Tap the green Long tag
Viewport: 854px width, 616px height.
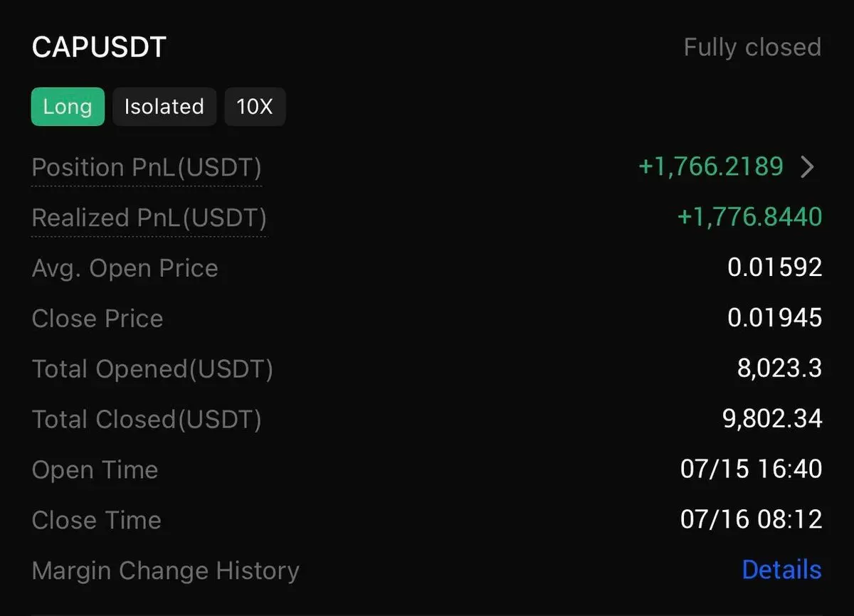coord(68,107)
